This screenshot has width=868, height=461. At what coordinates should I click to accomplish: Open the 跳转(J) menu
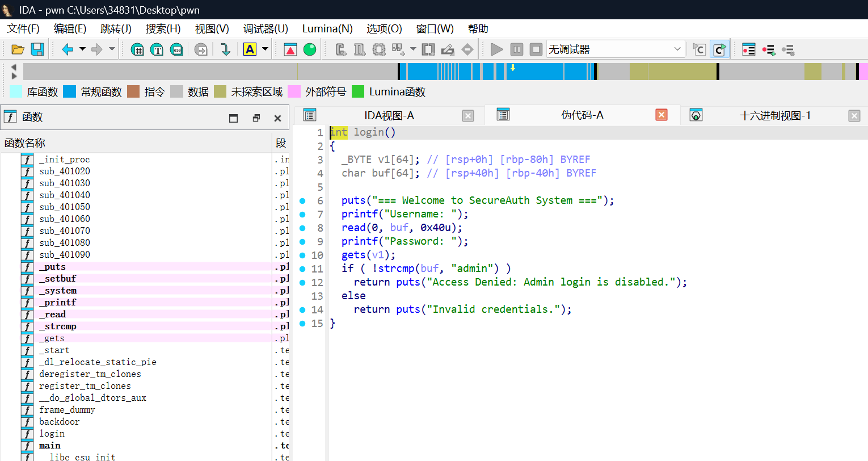coord(116,28)
